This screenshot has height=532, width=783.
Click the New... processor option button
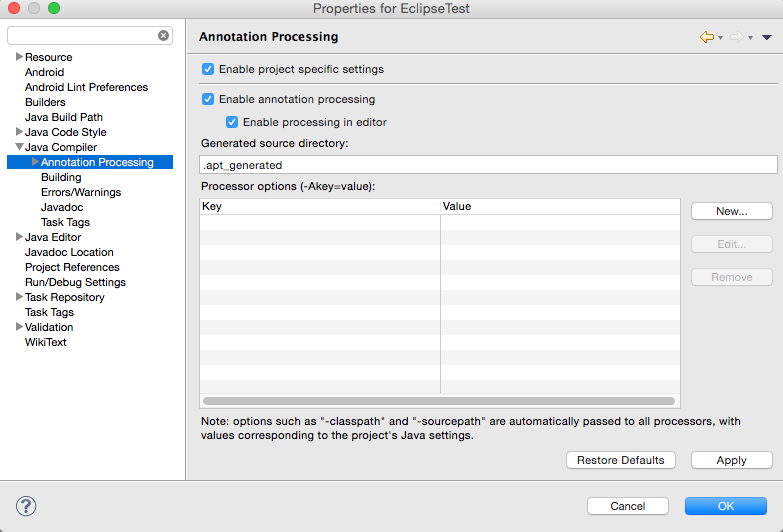pyautogui.click(x=731, y=211)
